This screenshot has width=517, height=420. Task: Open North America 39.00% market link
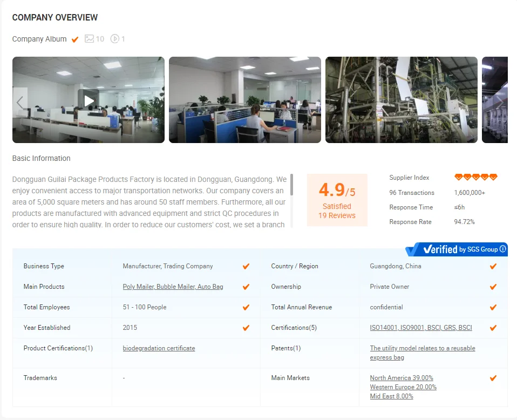coord(402,378)
